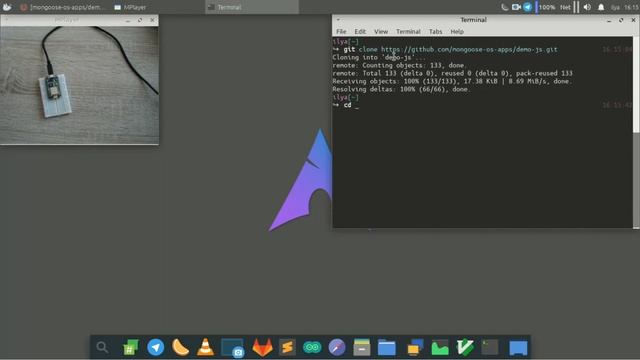Launch the orange slice app in dock

[180, 347]
